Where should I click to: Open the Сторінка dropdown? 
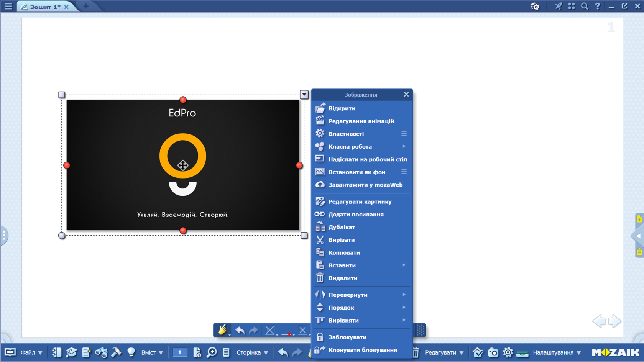252,352
